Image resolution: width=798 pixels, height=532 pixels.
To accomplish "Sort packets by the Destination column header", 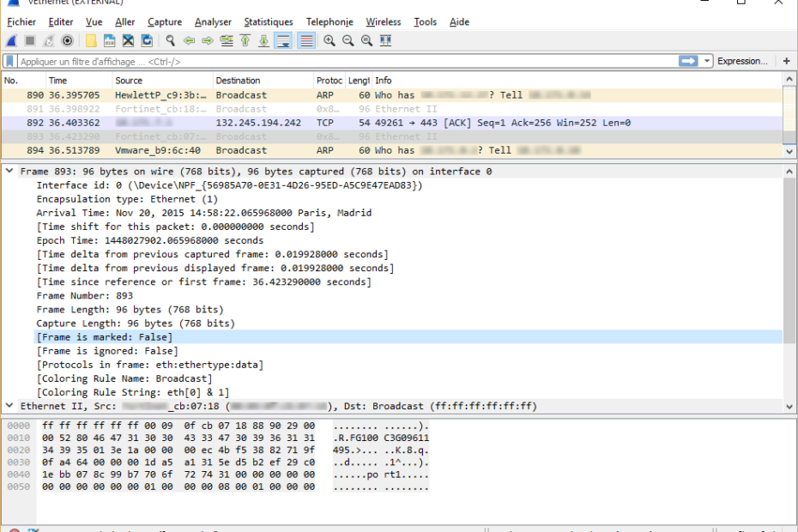I will (x=263, y=81).
